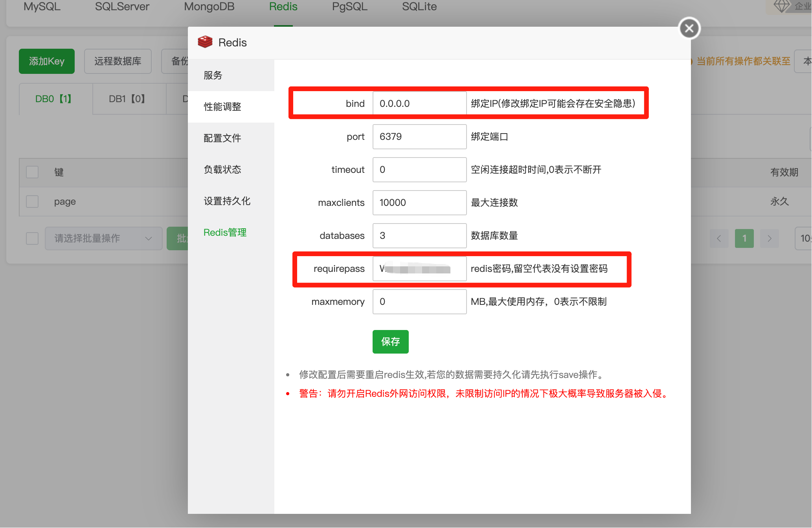
Task: Click the Redis logo icon in dialog header
Action: click(205, 42)
